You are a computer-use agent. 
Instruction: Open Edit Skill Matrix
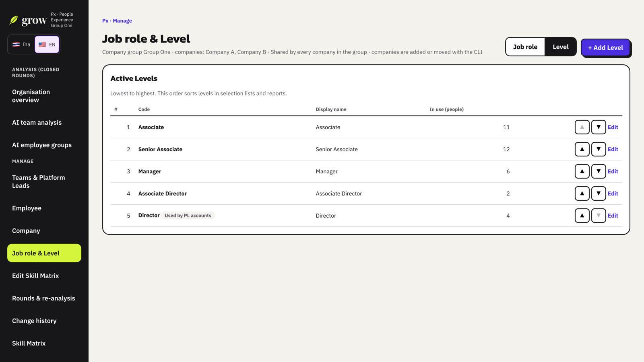coord(44,276)
